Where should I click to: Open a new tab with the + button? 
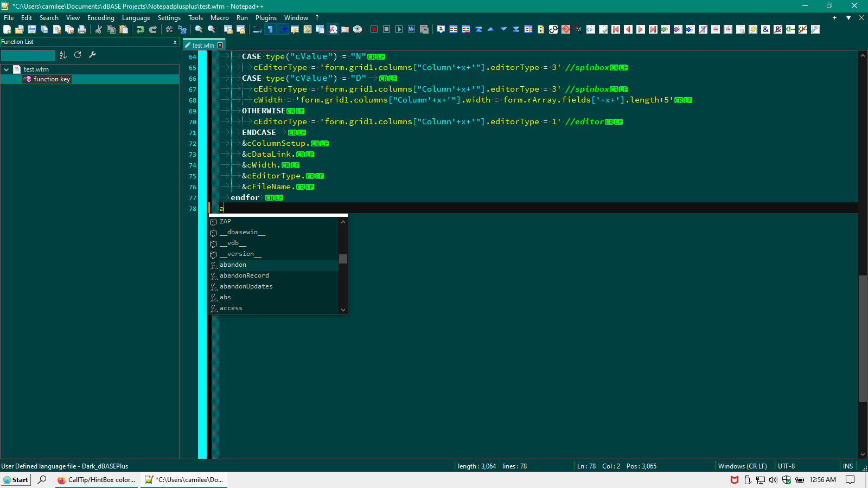(x=834, y=17)
